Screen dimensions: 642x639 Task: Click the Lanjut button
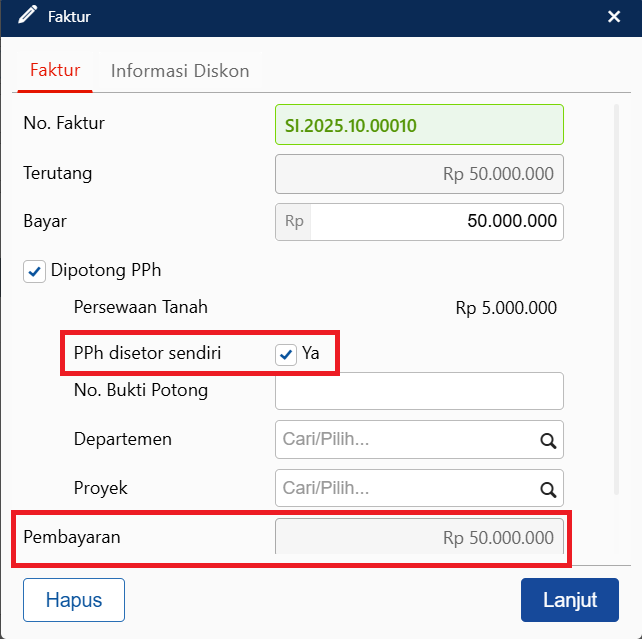point(569,600)
